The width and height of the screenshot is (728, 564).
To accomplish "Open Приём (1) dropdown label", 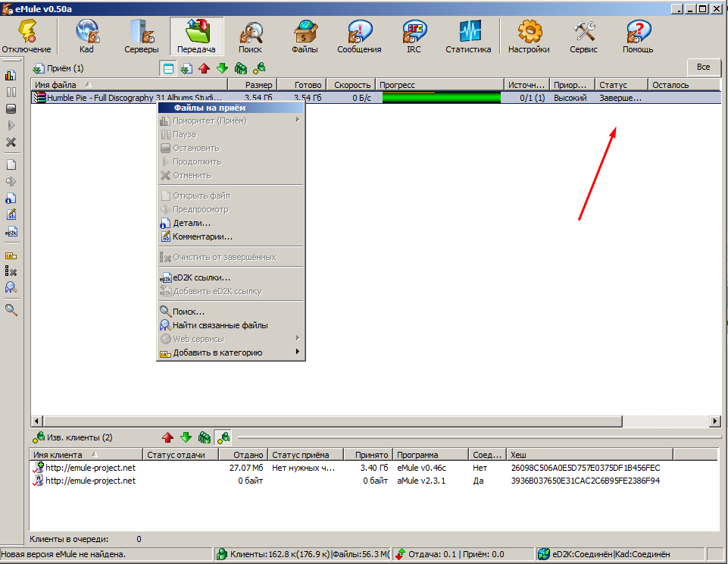I will (x=58, y=69).
